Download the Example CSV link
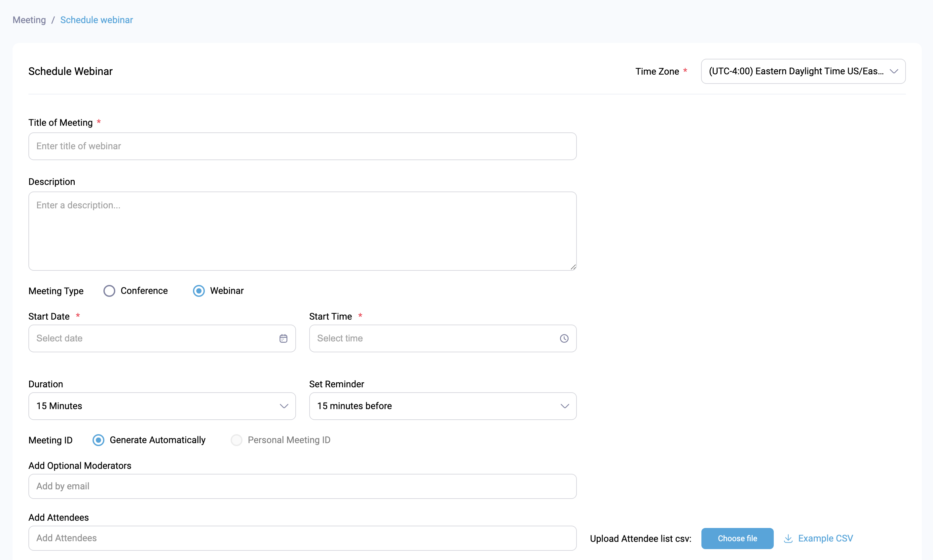Image resolution: width=933 pixels, height=560 pixels. point(825,539)
